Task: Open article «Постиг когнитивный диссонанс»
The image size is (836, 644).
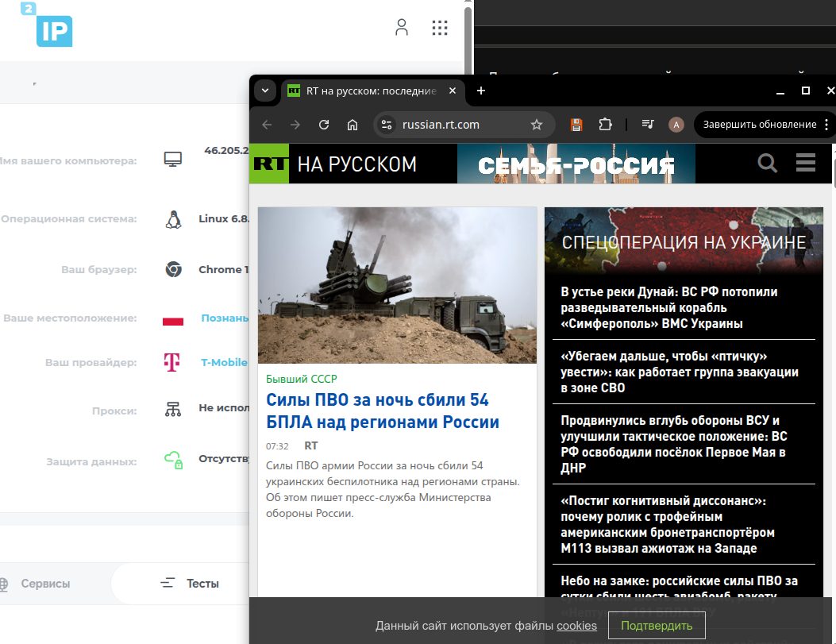Action: (668, 525)
